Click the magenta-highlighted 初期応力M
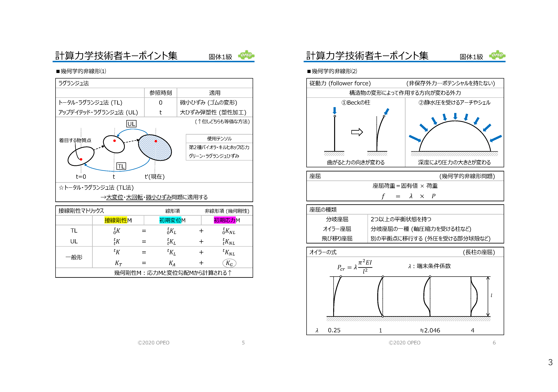558x392 pixels. tap(227, 220)
